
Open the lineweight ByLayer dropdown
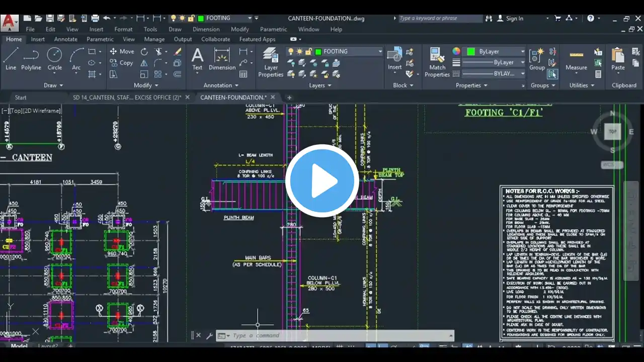[x=522, y=62]
